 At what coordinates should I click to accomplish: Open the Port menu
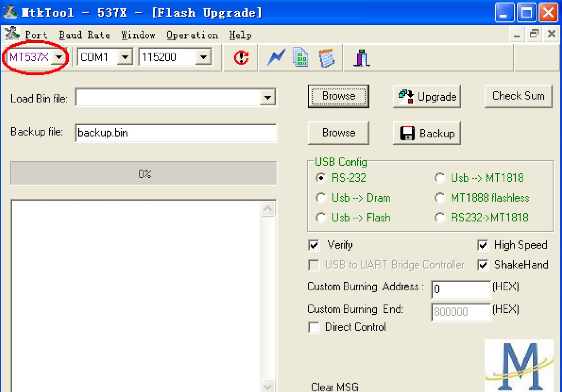point(36,35)
